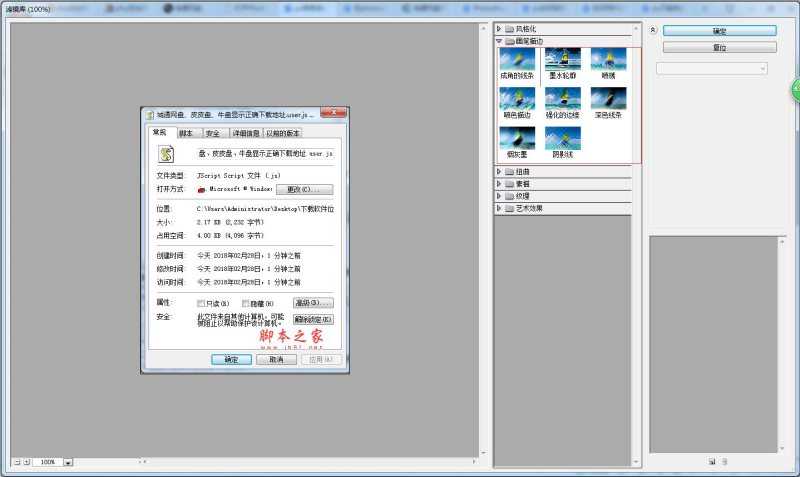Expand the 艺术效果 filter folder
This screenshot has height=477, width=800.
500,208
